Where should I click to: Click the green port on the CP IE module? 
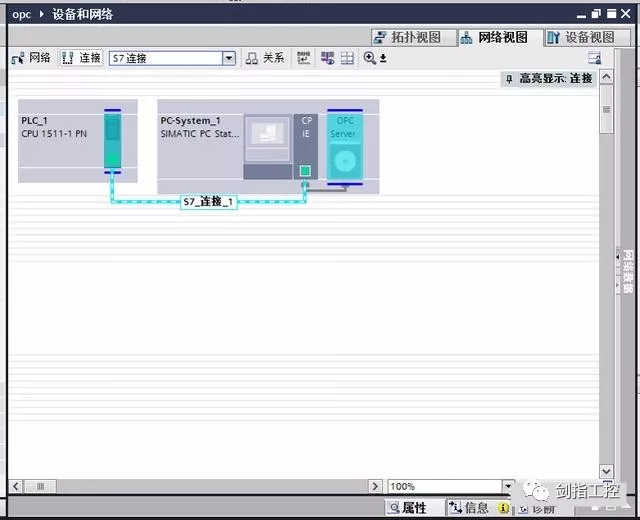point(305,171)
